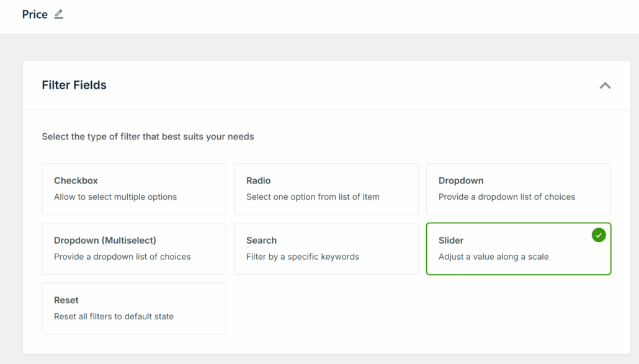The width and height of the screenshot is (639, 364).
Task: Collapse the Filter Fields section
Action: pos(605,86)
